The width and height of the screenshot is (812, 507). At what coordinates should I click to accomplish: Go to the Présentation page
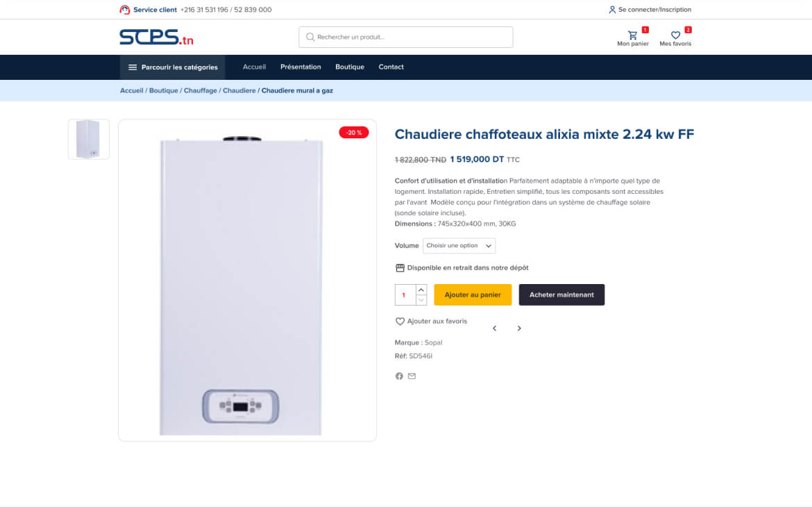(301, 67)
